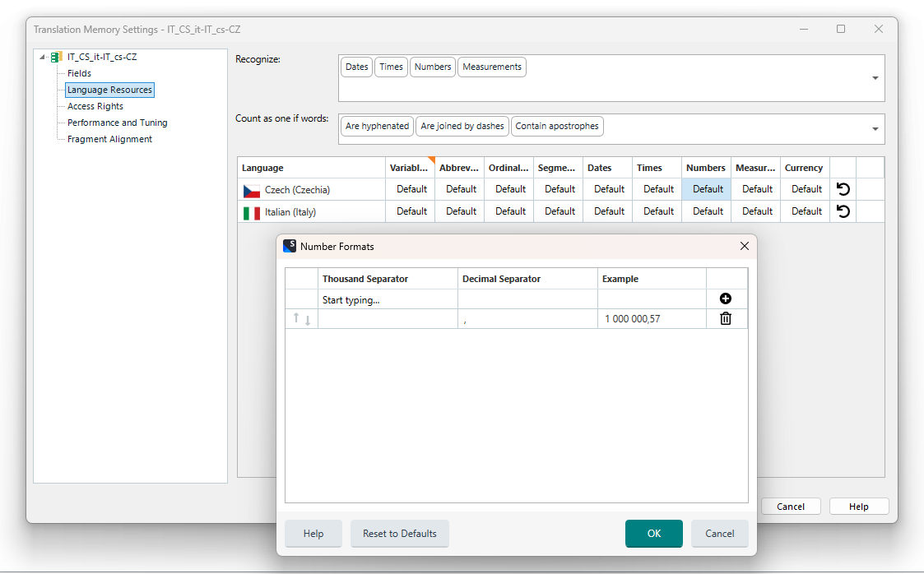
Task: Move the number format row up
Action: pyautogui.click(x=296, y=318)
